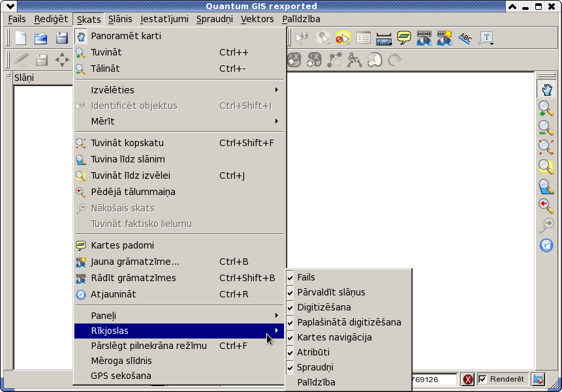Click the Identify Features toolbar icon
The height and width of the screenshot is (392, 562).
click(302, 38)
